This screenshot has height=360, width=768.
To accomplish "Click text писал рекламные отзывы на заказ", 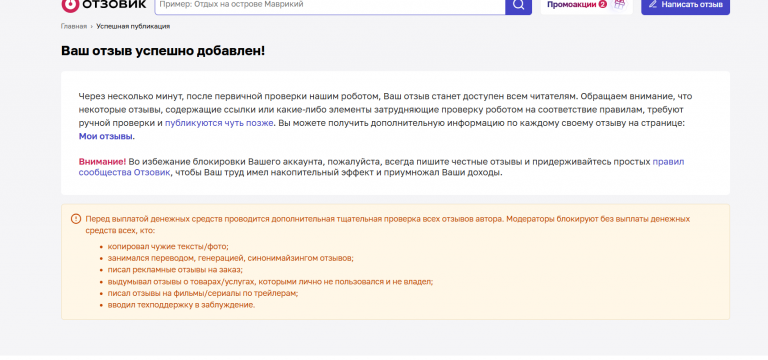I will tap(175, 270).
